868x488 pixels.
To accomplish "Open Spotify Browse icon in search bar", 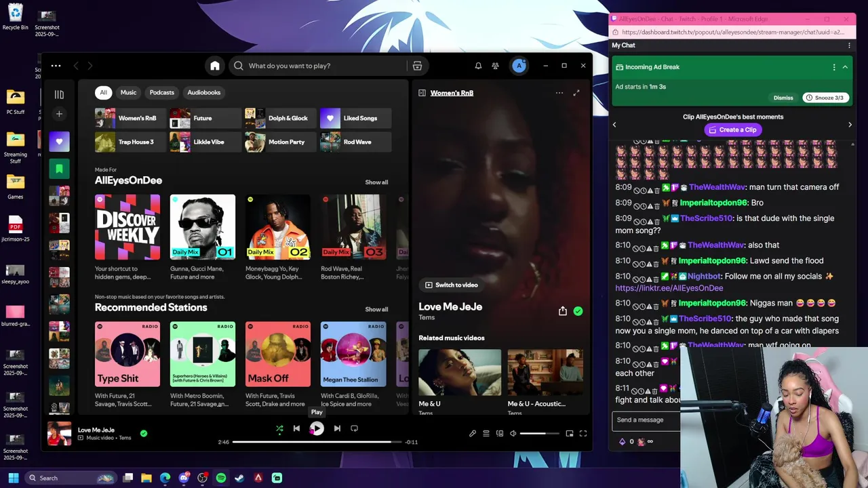I will tap(417, 66).
